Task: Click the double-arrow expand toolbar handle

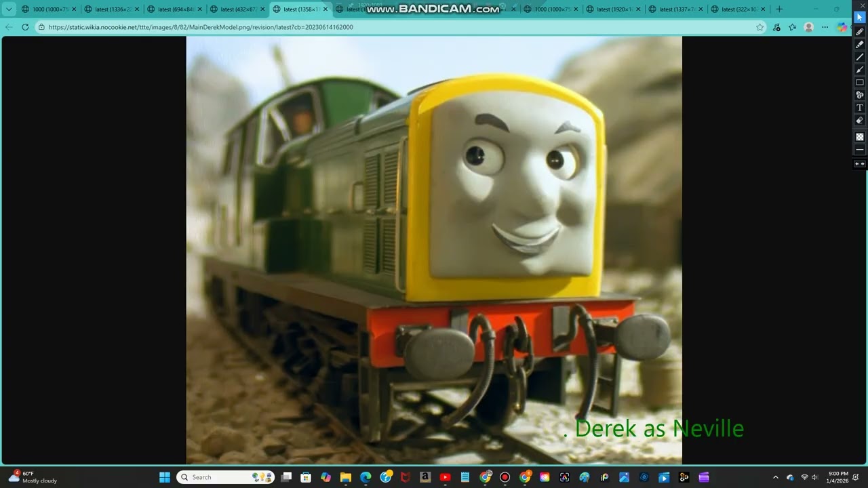Action: tap(859, 164)
